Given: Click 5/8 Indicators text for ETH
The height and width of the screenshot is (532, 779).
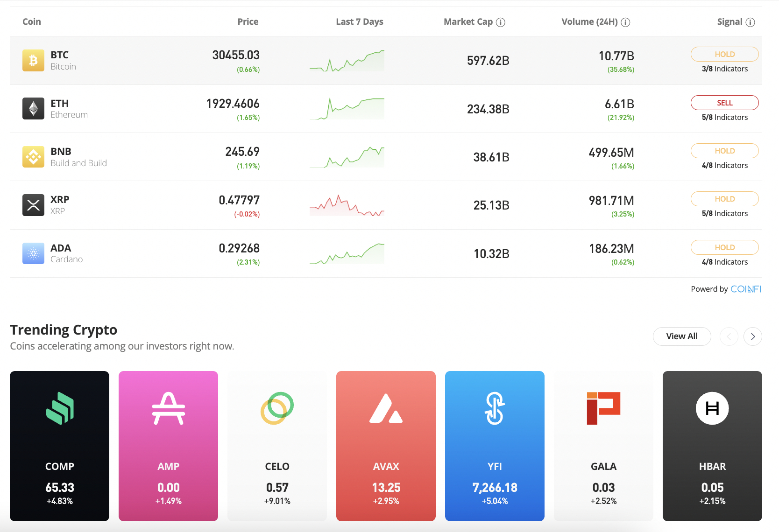Looking at the screenshot, I should 724,117.
